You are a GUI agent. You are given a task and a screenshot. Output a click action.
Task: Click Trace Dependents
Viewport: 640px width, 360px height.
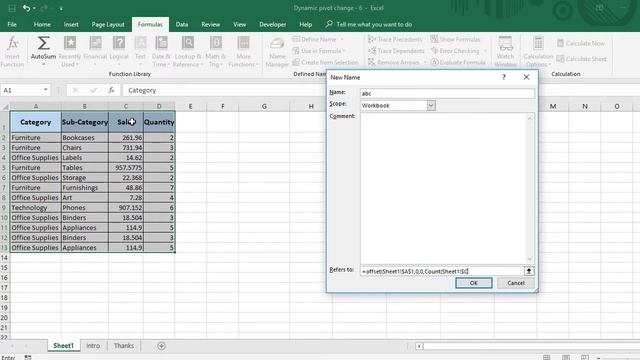396,51
